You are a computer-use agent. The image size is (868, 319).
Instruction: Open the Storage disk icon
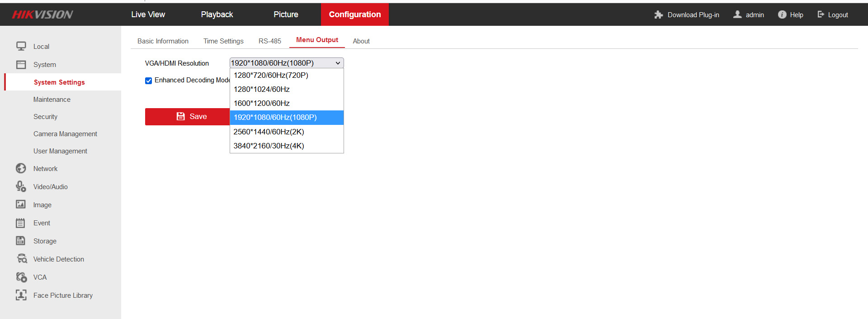coord(21,241)
